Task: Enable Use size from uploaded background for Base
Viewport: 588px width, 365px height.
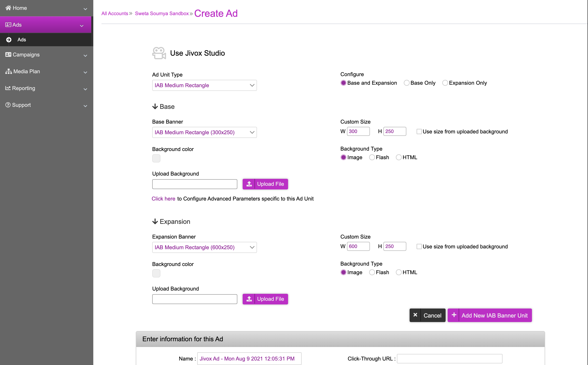Action: tap(419, 132)
